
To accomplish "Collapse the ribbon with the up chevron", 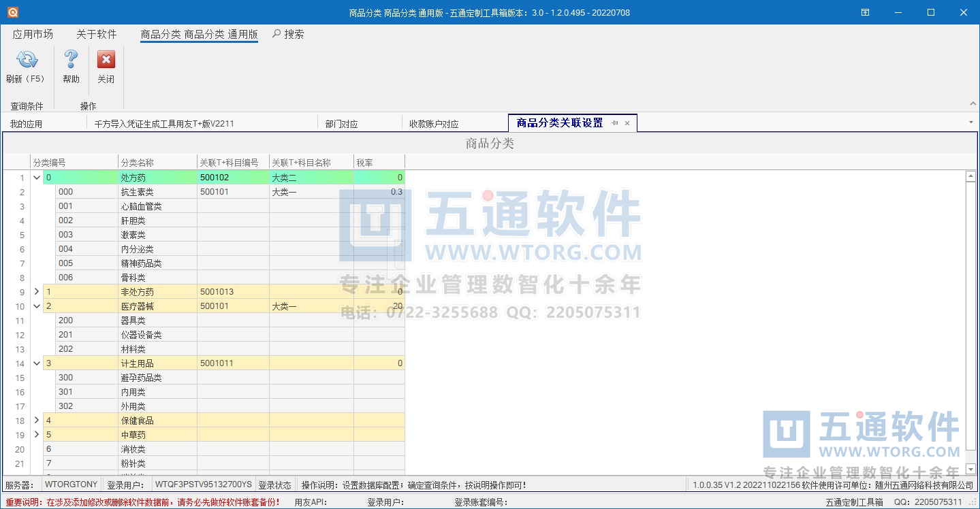I will click(x=972, y=104).
